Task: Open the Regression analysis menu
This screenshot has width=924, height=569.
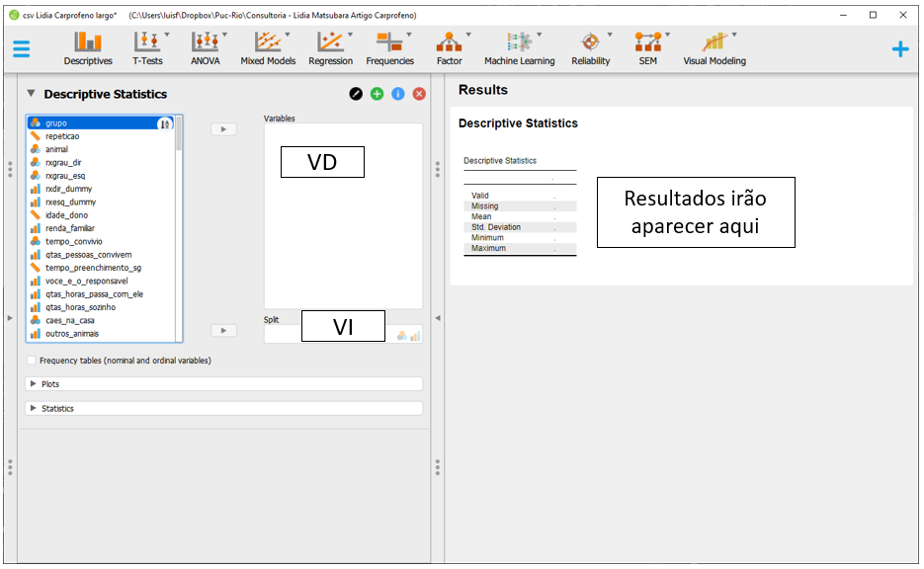Action: 330,47
